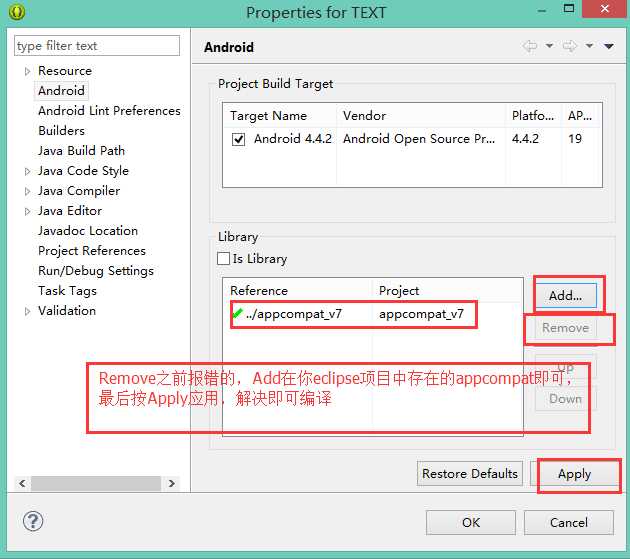Expand the Java Editor node
630x559 pixels.
point(27,211)
